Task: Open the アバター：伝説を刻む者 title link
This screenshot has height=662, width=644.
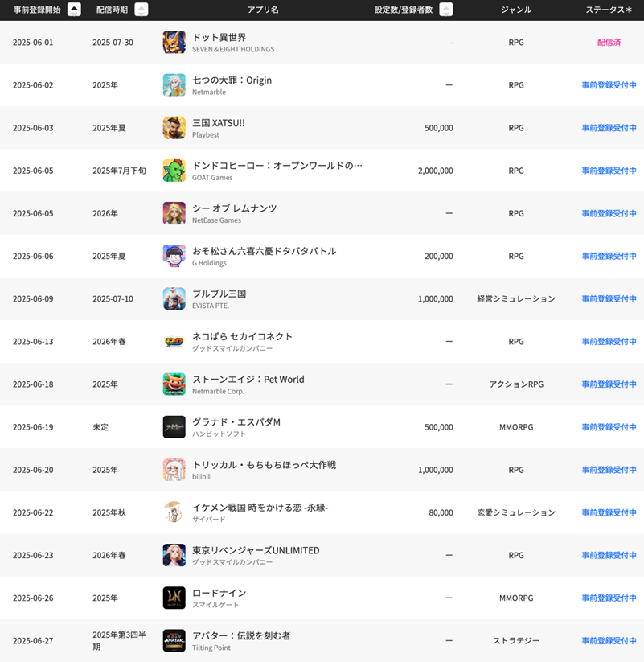Action: pyautogui.click(x=241, y=635)
